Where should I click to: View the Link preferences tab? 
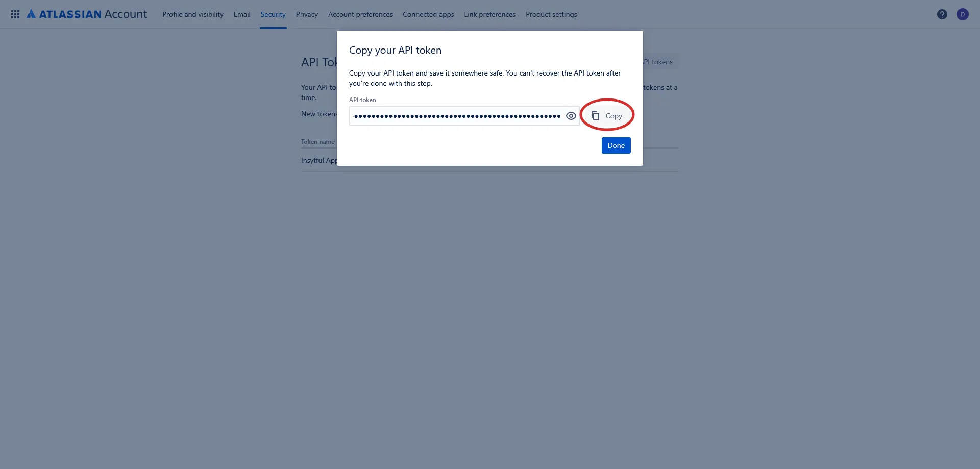click(489, 14)
